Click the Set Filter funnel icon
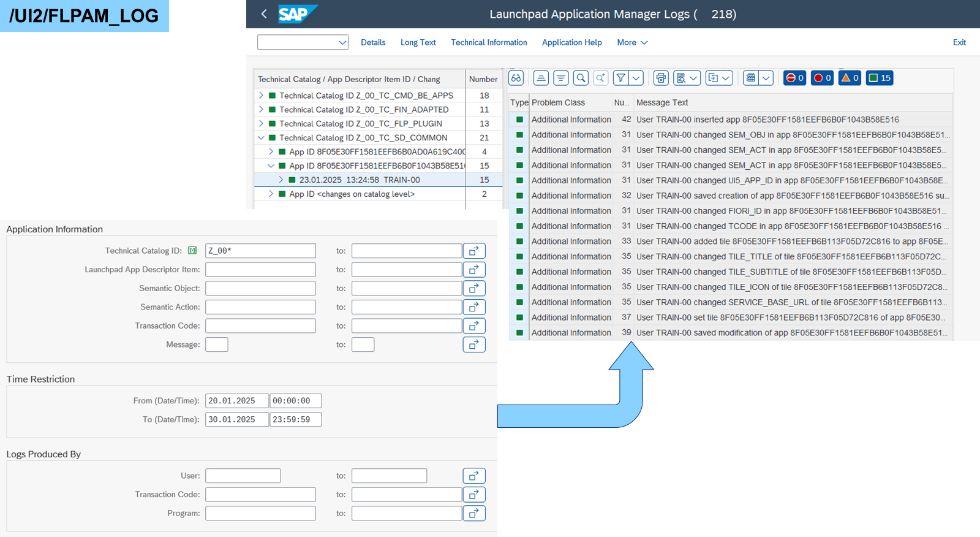Screen dimensions: 980x537 click(x=621, y=78)
